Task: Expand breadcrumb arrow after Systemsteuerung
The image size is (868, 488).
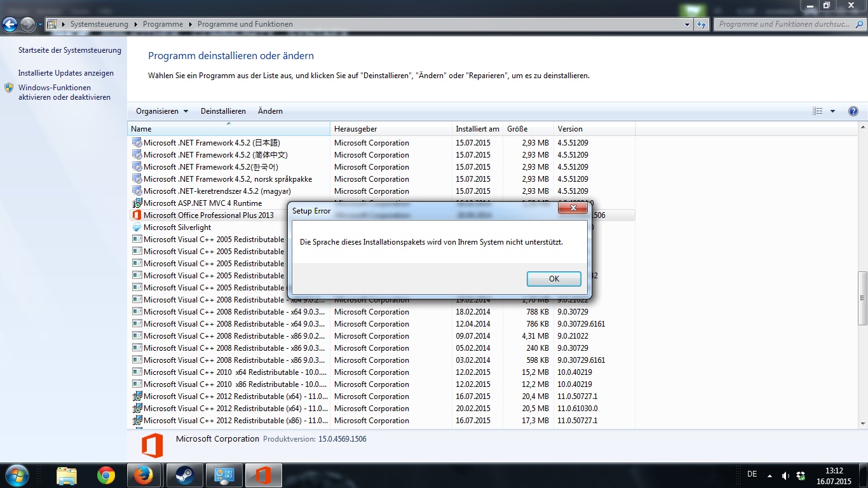Action: 135,24
